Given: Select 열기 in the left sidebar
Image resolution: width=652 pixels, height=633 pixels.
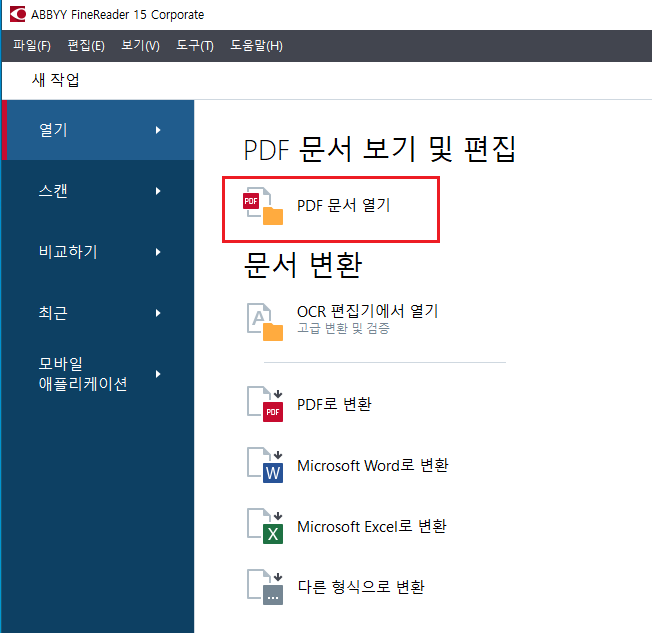Looking at the screenshot, I should 98,130.
